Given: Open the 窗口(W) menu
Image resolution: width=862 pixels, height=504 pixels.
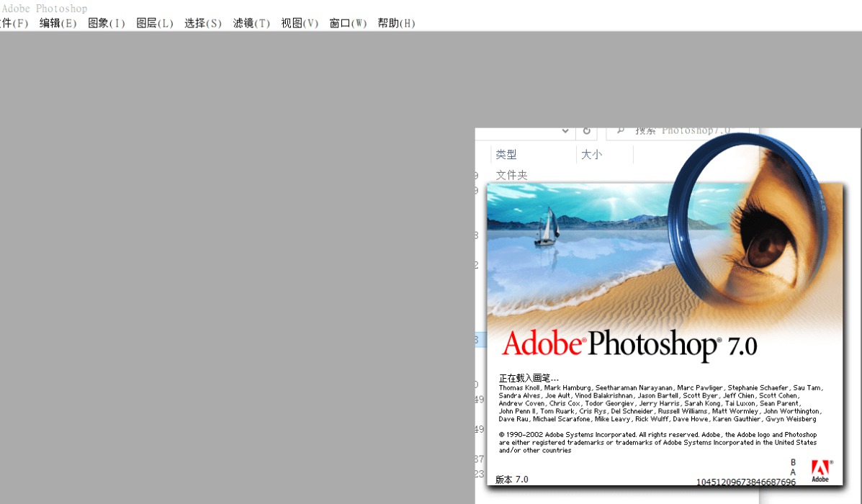Looking at the screenshot, I should point(348,23).
